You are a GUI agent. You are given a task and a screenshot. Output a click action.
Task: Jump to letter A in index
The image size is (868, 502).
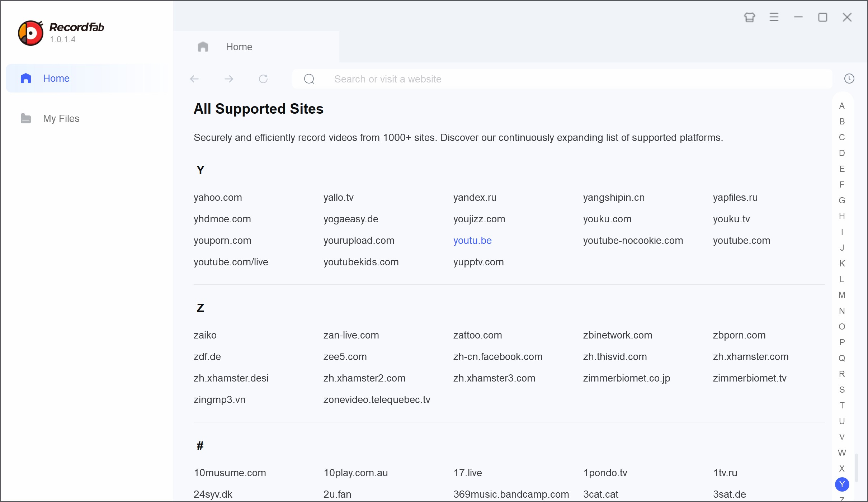point(842,106)
